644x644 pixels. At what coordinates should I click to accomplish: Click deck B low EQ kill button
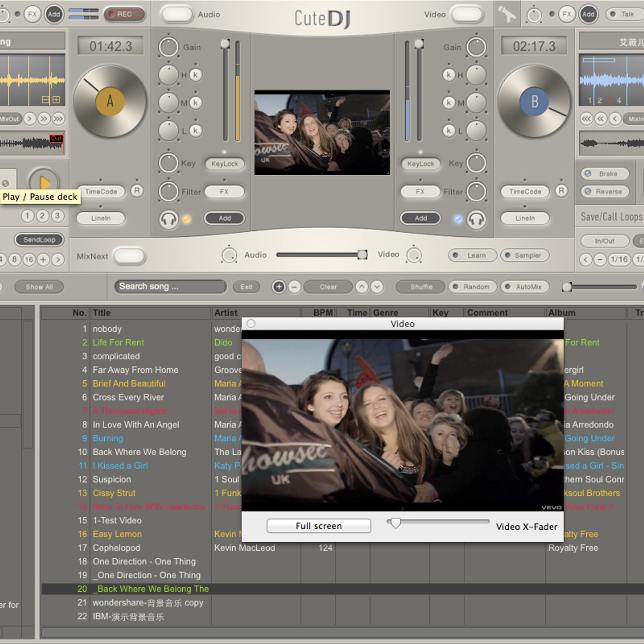pyautogui.click(x=448, y=130)
